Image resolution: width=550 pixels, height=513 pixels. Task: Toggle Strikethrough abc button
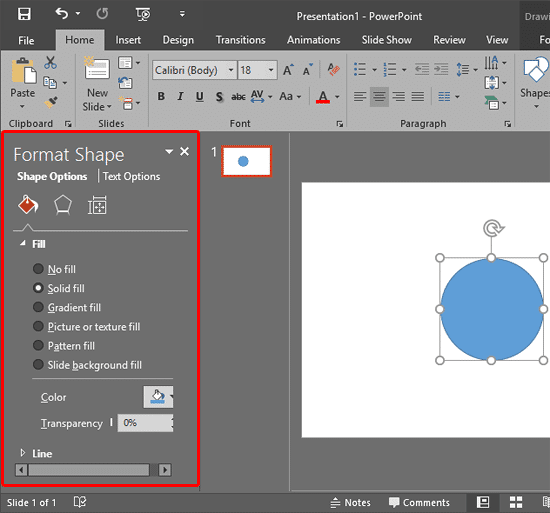pyautogui.click(x=238, y=96)
